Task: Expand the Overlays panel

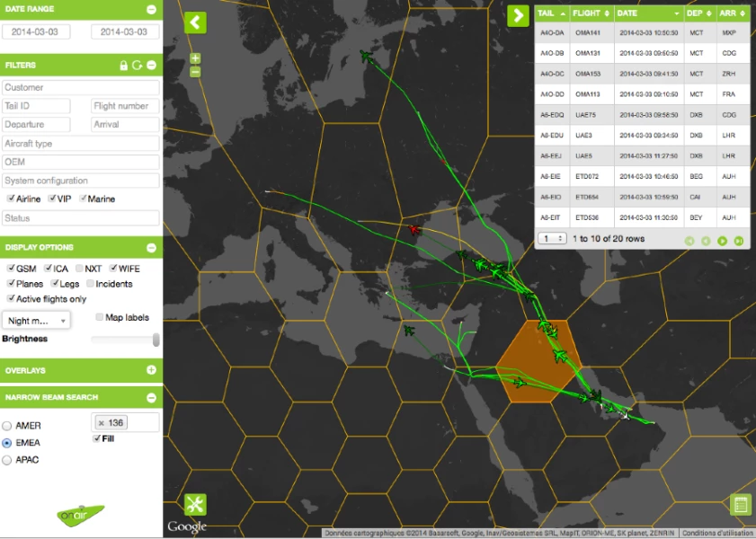Action: tap(151, 370)
